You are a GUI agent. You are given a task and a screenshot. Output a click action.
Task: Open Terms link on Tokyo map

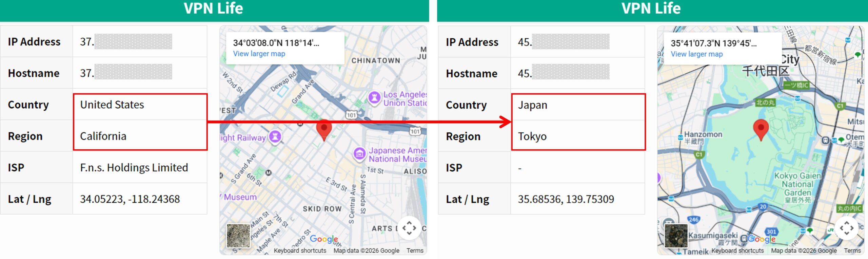(x=852, y=251)
